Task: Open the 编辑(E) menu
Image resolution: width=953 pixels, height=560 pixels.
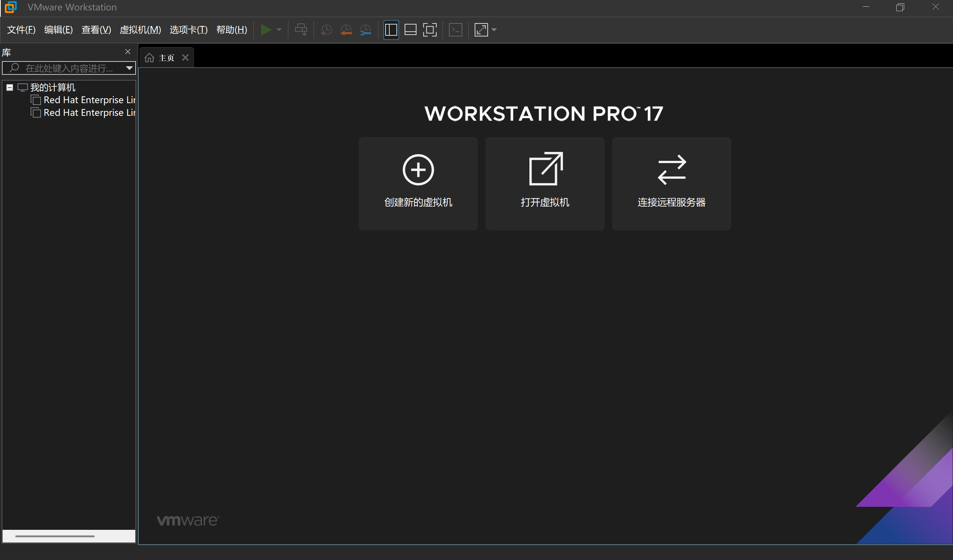Action: point(58,29)
